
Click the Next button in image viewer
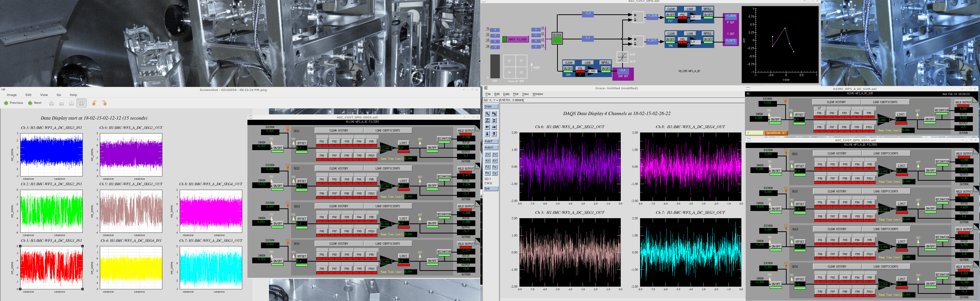(x=35, y=103)
